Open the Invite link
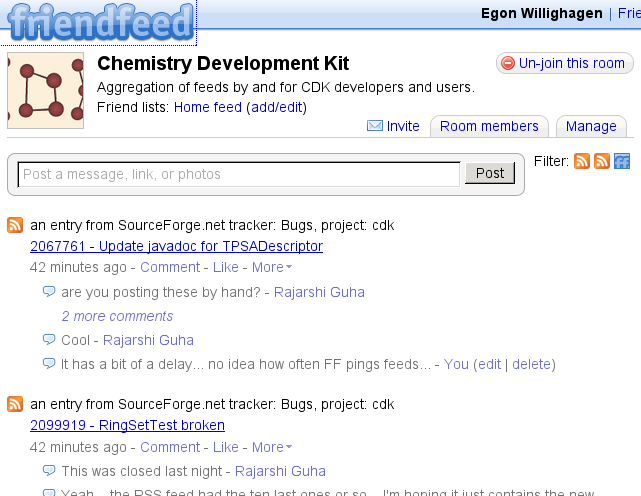 pos(403,126)
